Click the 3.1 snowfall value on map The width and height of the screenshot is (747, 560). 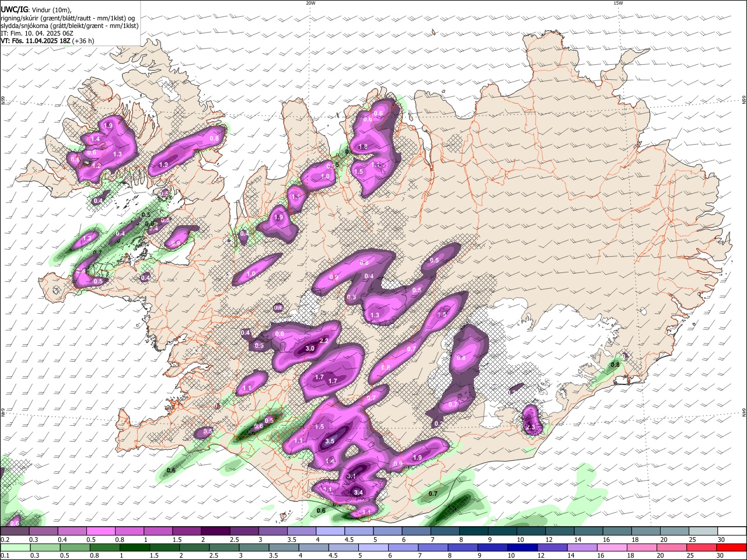(x=351, y=476)
